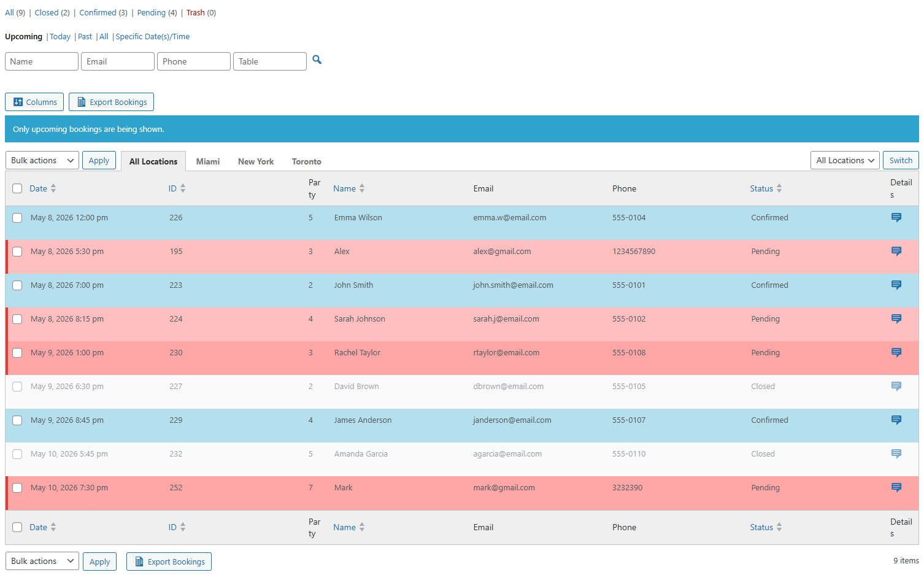Viewport: 924px width, 575px height.
Task: Show details icon for Rachel Taylor
Action: point(896,353)
